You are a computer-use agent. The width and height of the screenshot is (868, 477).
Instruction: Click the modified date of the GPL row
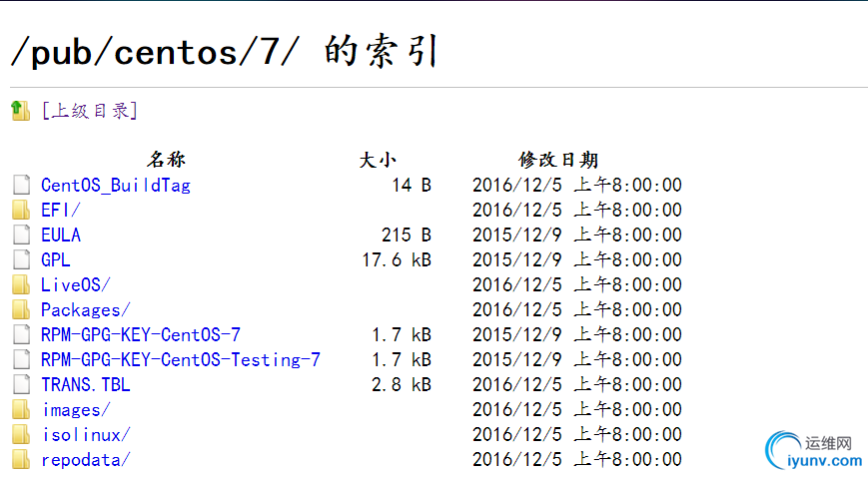(576, 260)
